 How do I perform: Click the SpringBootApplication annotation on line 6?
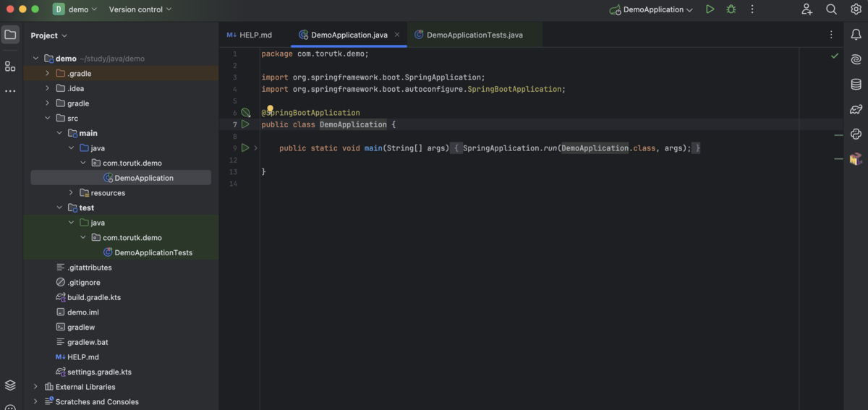click(310, 113)
